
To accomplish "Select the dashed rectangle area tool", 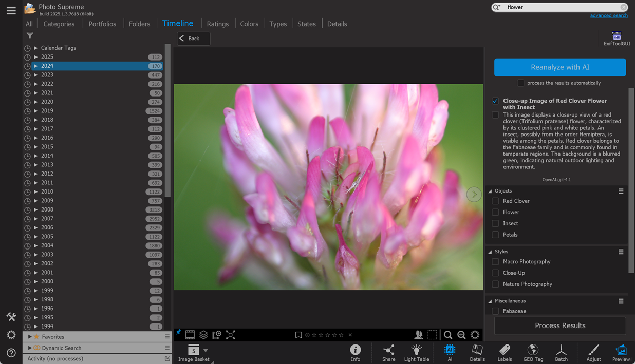I will 433,335.
